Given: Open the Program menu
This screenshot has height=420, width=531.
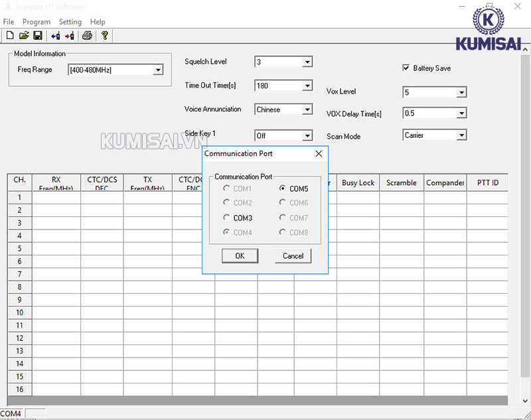Looking at the screenshot, I should pos(37,22).
